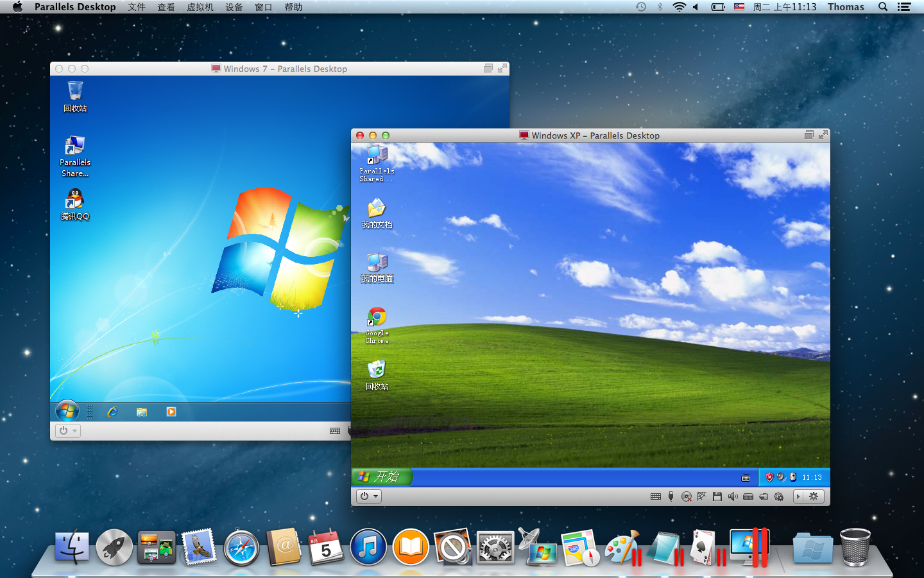
Task: Open the 虚拟机 menu in the menu bar
Action: pos(200,7)
